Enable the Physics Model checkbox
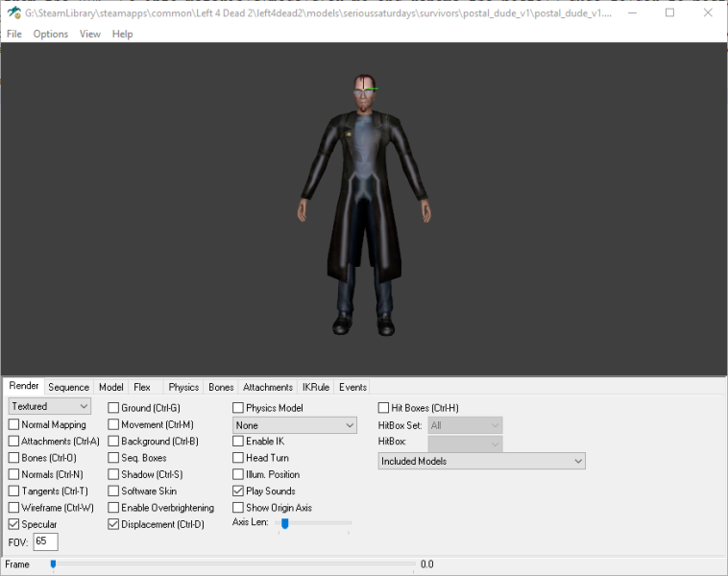This screenshot has height=576, width=728. 238,408
